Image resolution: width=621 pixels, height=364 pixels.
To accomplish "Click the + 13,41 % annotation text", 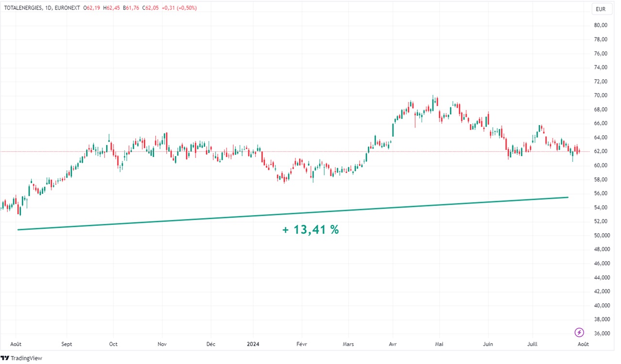I will pos(310,230).
